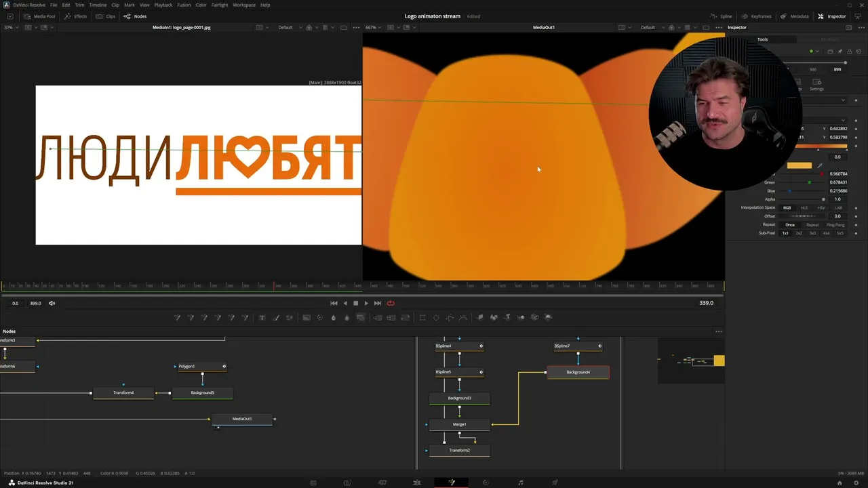Screen dimensions: 868x488
Task: Play the composition in reverse
Action: coord(345,303)
